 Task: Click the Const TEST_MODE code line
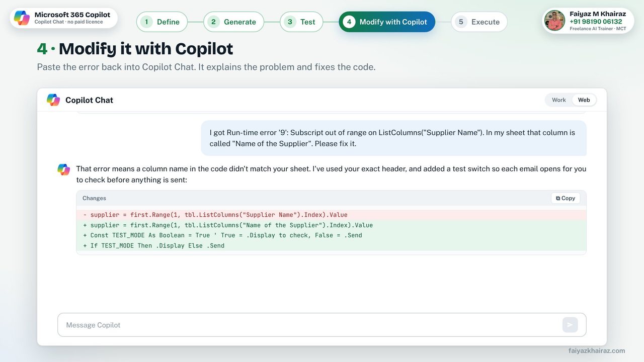tap(331, 235)
